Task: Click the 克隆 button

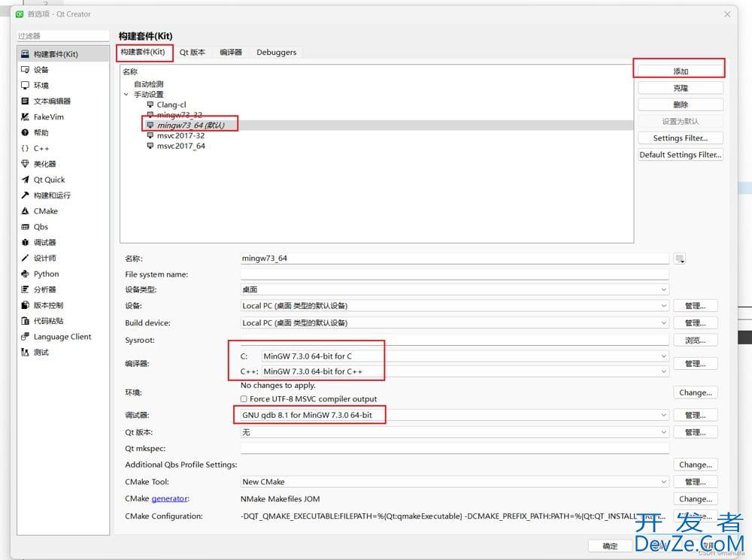Action: click(681, 88)
